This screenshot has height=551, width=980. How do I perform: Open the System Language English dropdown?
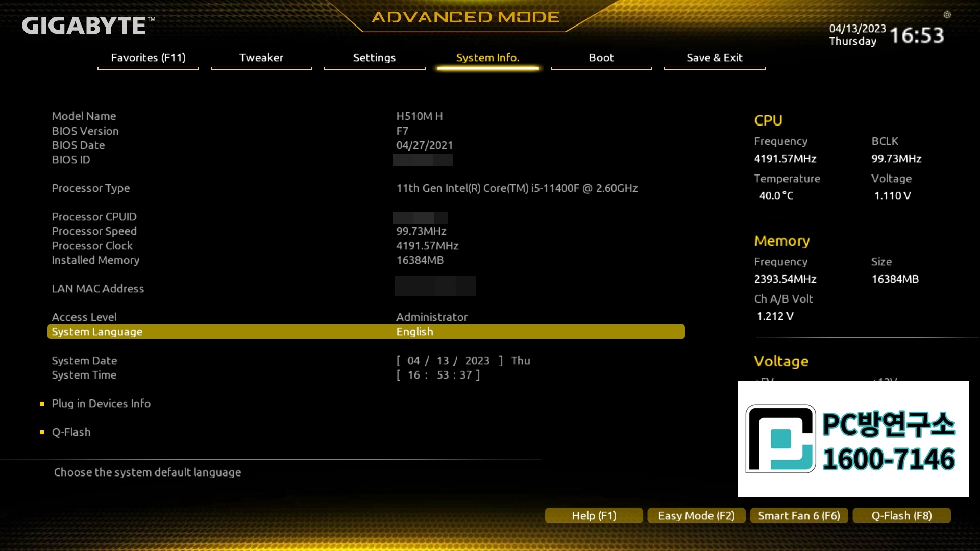click(x=414, y=332)
